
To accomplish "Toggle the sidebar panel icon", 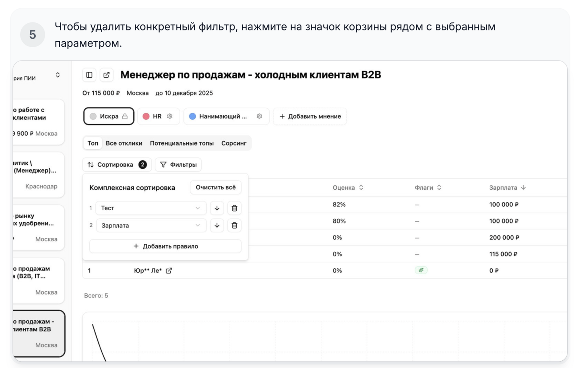I will coord(89,75).
